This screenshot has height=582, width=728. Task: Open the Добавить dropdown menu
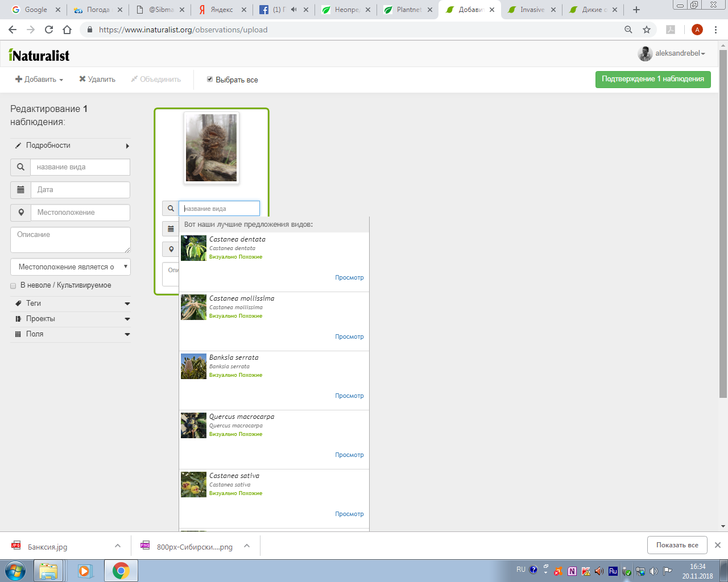tap(39, 80)
